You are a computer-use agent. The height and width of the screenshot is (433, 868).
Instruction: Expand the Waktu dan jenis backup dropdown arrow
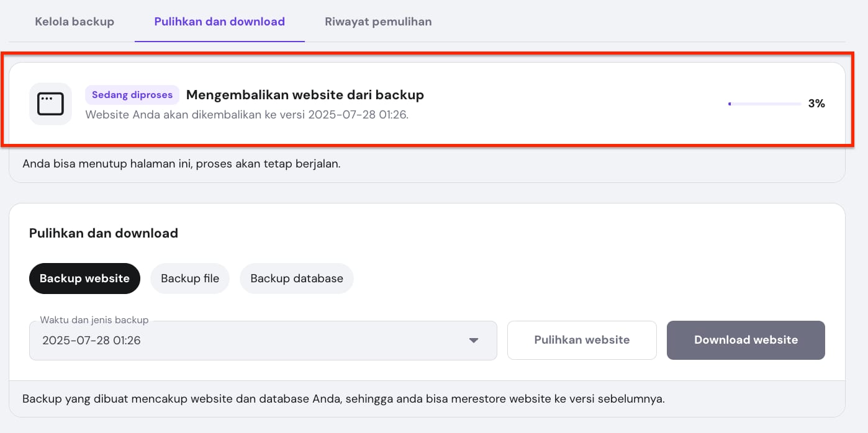tap(474, 341)
